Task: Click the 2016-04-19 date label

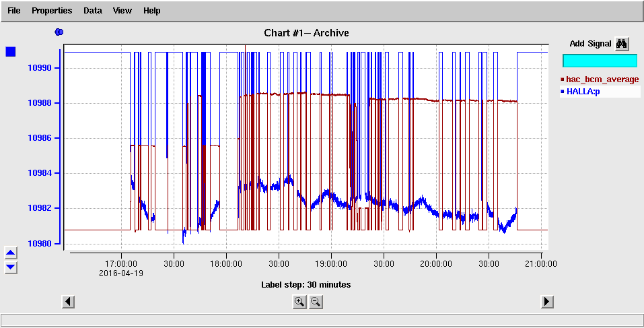Action: tap(121, 273)
